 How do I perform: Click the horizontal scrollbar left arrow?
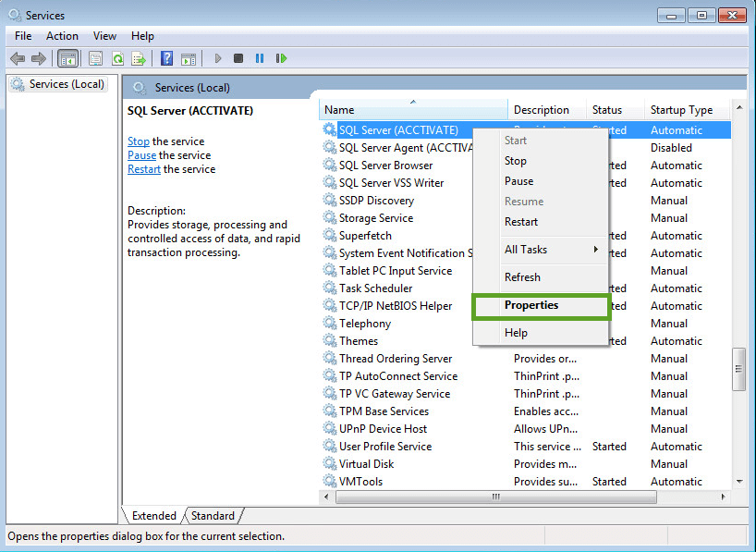(x=326, y=497)
